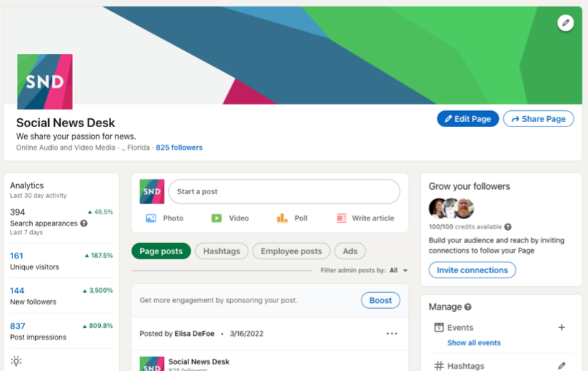This screenshot has width=588, height=371.
Task: Open the 825 followers link
Action: pyautogui.click(x=179, y=148)
